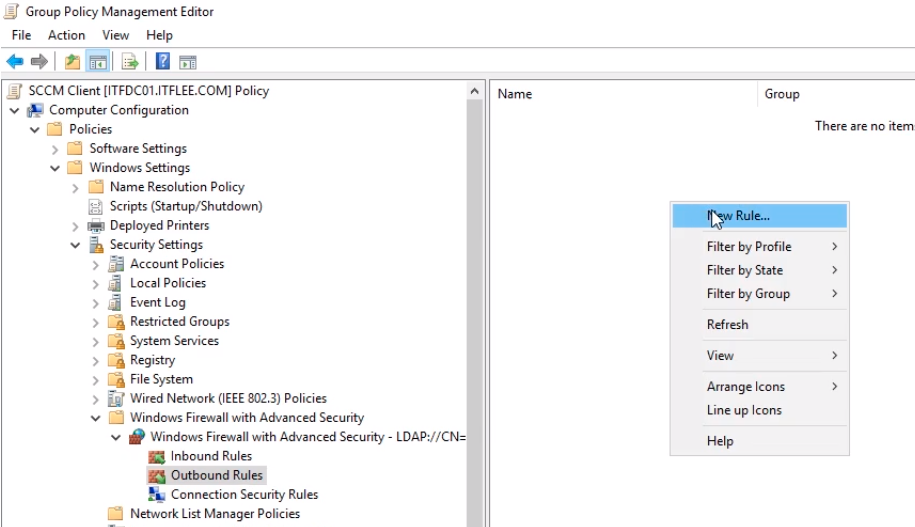
Task: Choose New Rule... from context menu
Action: point(760,216)
